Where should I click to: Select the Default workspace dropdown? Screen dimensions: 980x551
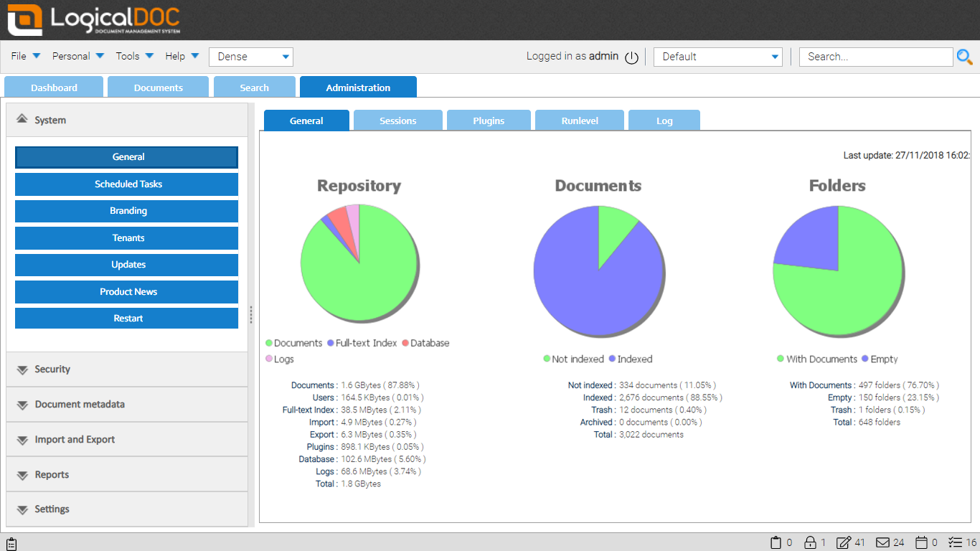click(717, 56)
